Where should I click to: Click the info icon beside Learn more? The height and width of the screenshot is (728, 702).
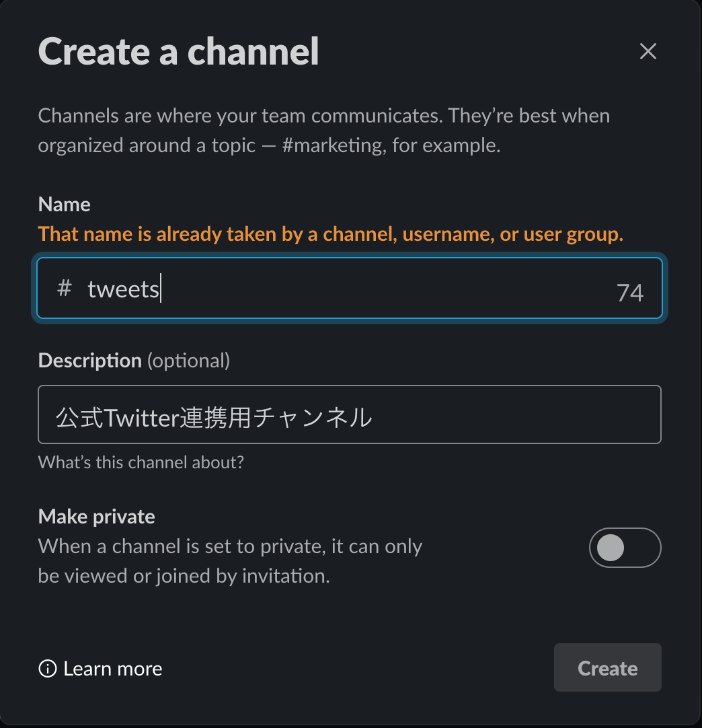tap(47, 669)
